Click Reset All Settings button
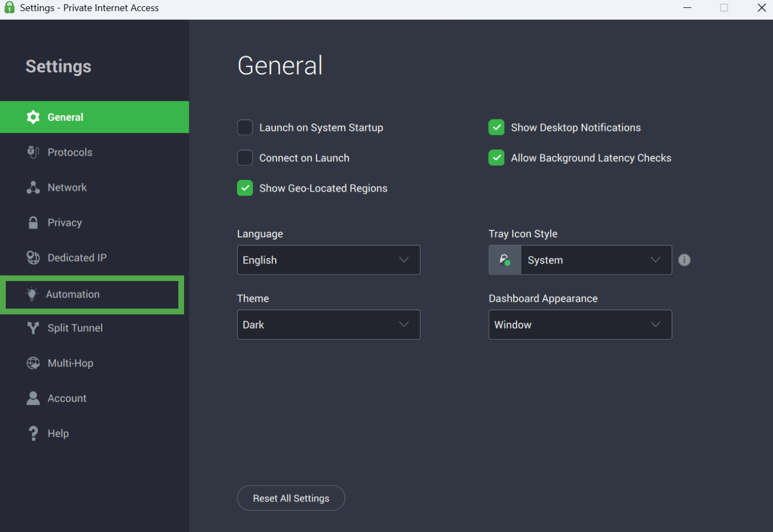Viewport: 773px width, 532px height. click(291, 498)
